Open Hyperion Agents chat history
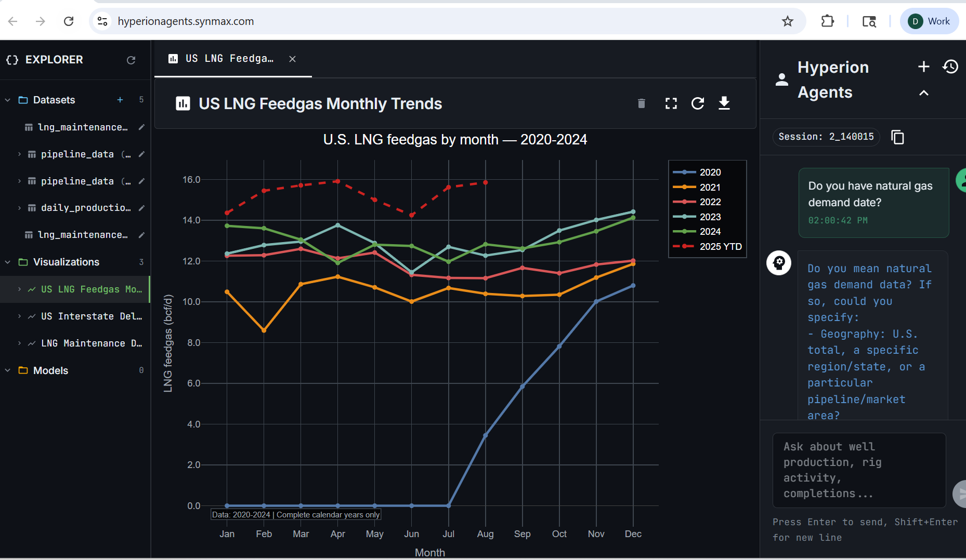 coord(950,67)
